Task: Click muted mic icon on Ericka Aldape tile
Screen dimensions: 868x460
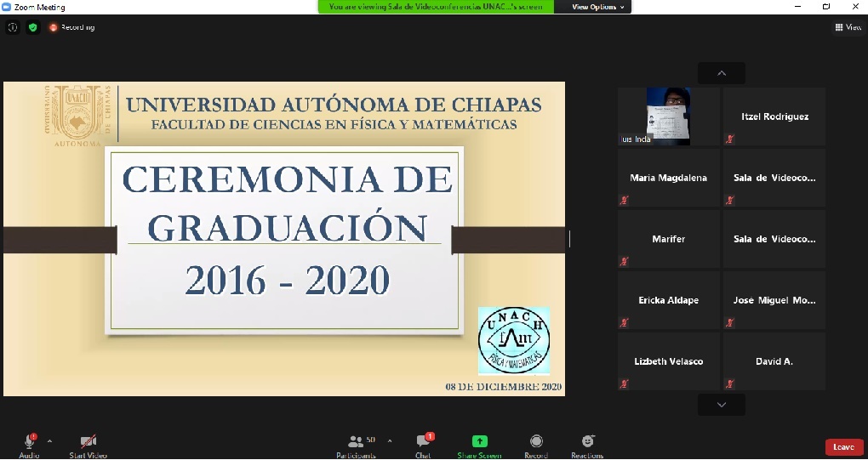Action: [625, 323]
